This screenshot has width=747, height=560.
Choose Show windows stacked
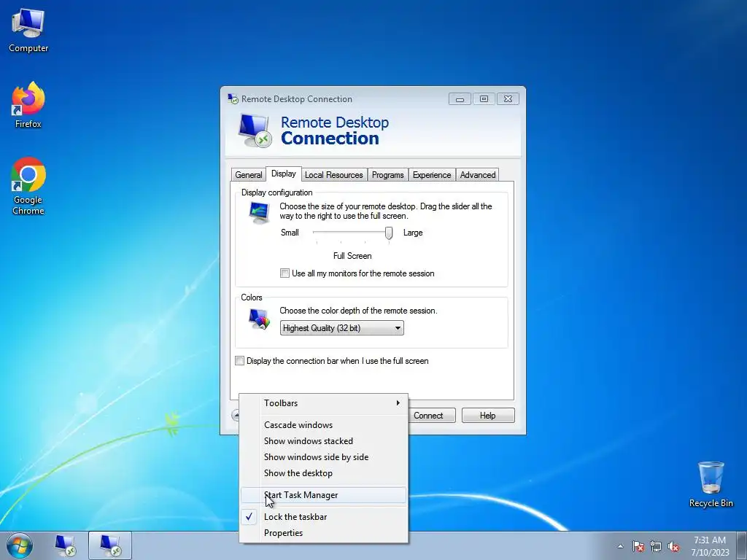323,441
